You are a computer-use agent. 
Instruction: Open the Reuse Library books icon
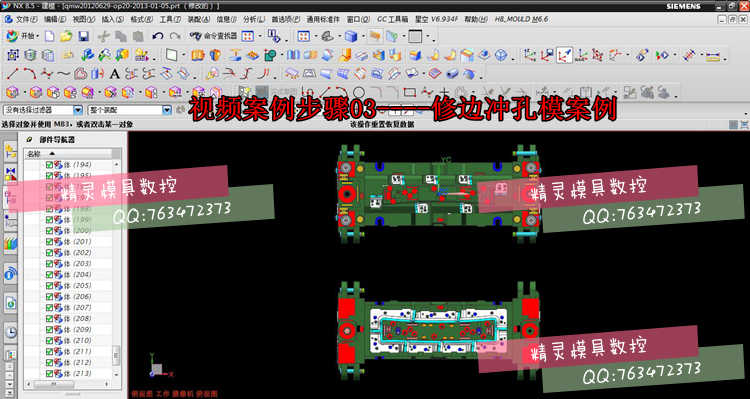pos(11,244)
